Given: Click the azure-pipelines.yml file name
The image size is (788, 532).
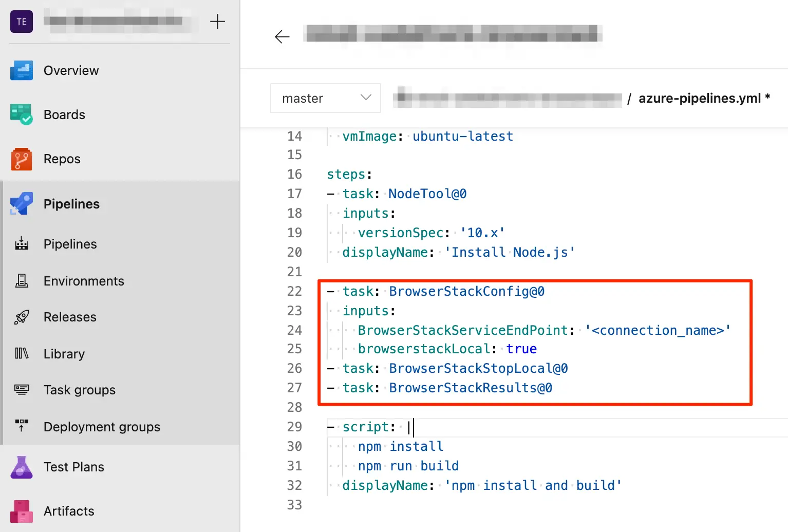Looking at the screenshot, I should (699, 98).
